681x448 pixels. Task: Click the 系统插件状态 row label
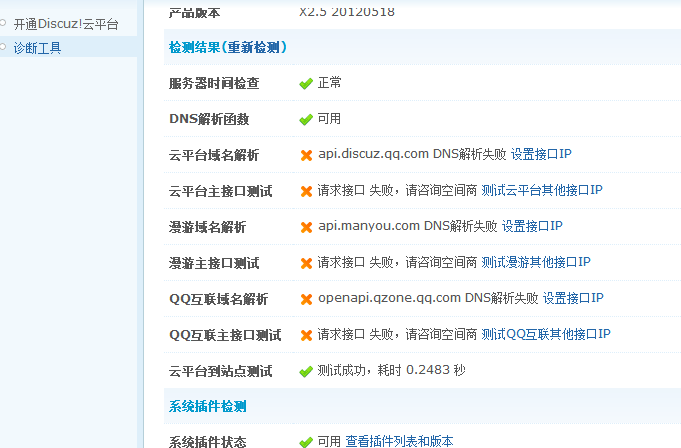pos(208,442)
